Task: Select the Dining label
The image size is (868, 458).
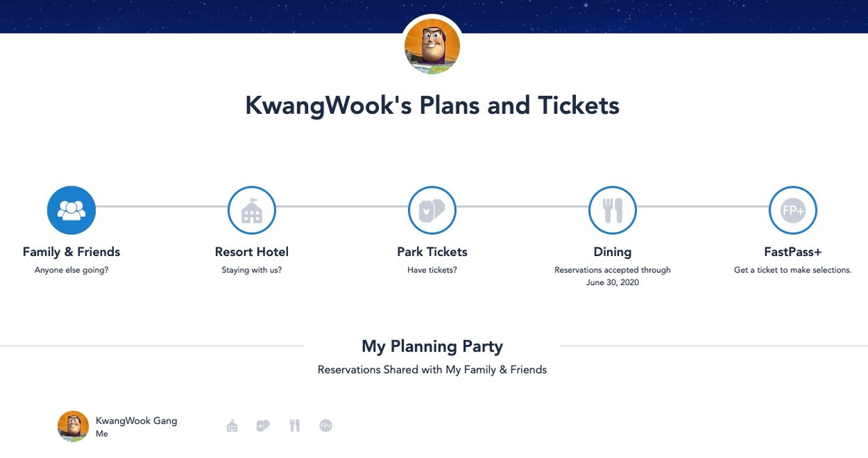Action: pos(613,252)
